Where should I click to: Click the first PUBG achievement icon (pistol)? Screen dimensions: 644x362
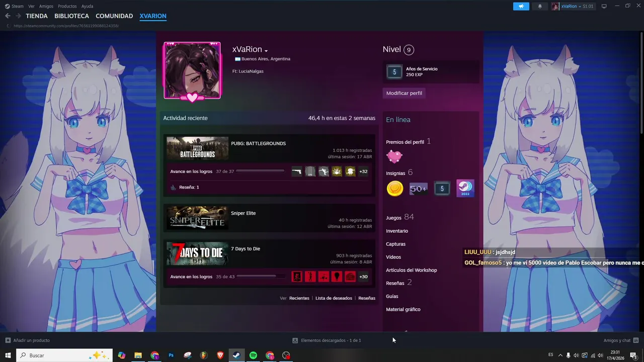pos(296,171)
